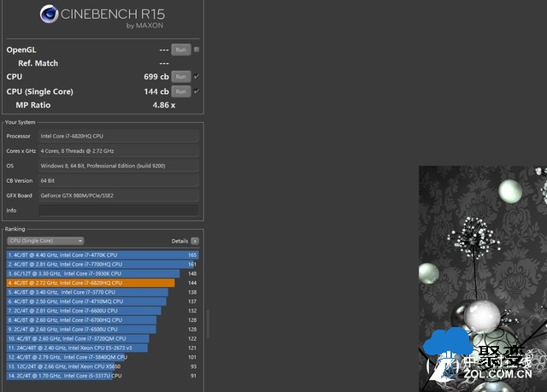Screen dimensions: 547x392
Task: Select ranking row 9 Intel Core i7-6500U
Action: (103, 330)
